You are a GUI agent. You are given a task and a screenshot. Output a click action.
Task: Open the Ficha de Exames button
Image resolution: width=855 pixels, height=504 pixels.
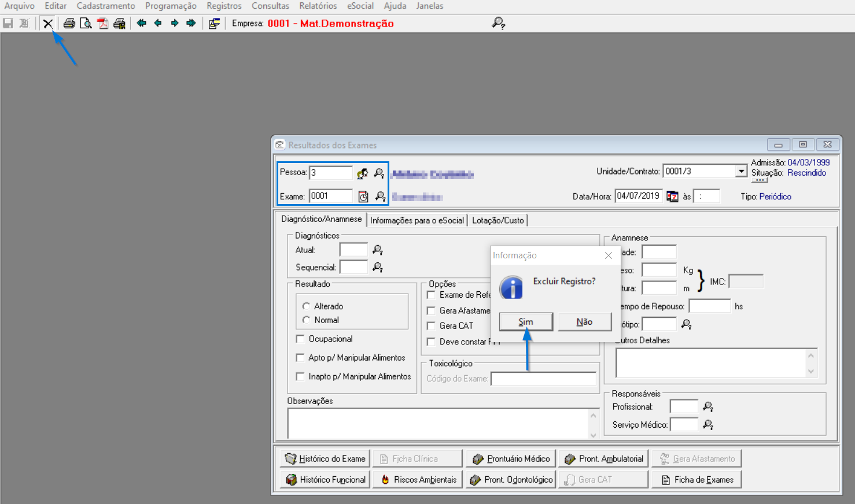696,480
